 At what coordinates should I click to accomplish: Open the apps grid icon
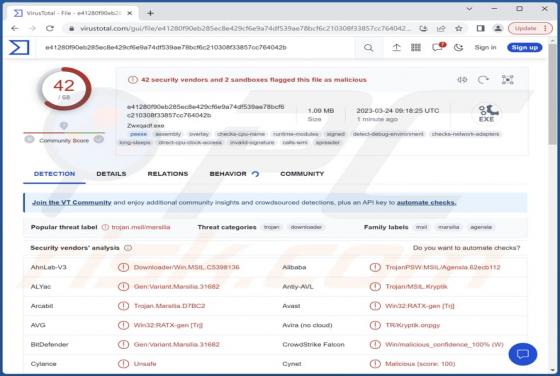pos(416,47)
